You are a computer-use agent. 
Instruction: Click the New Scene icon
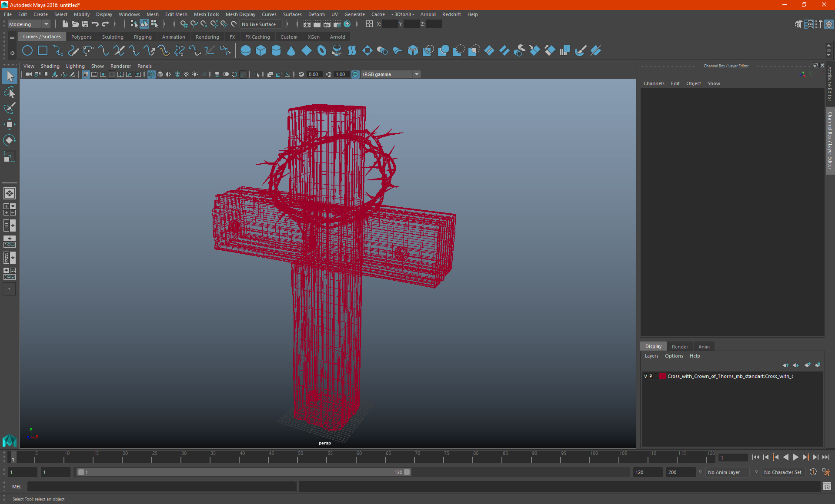pyautogui.click(x=65, y=24)
